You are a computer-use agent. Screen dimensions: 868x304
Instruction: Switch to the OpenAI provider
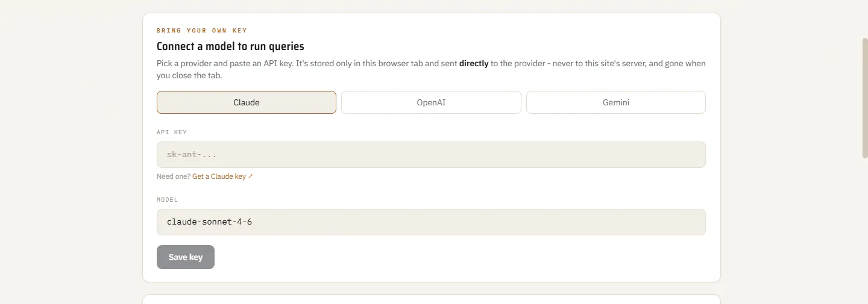431,102
